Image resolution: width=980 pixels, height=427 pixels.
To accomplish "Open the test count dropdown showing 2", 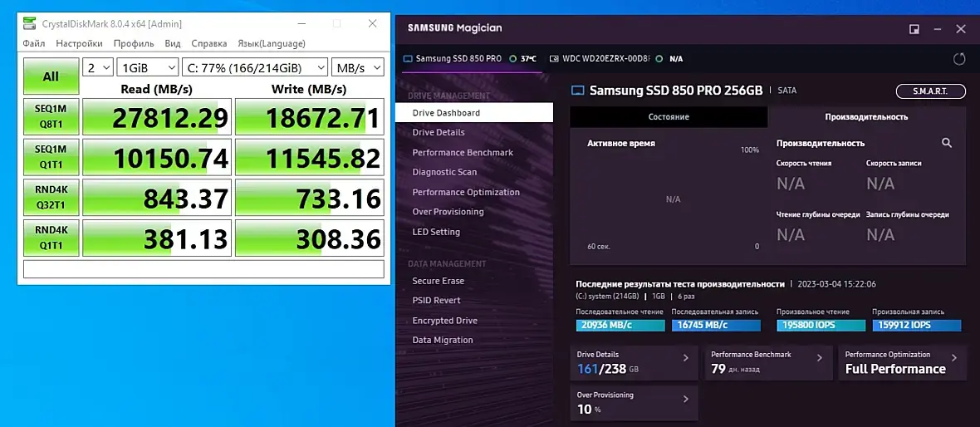I will click(97, 67).
